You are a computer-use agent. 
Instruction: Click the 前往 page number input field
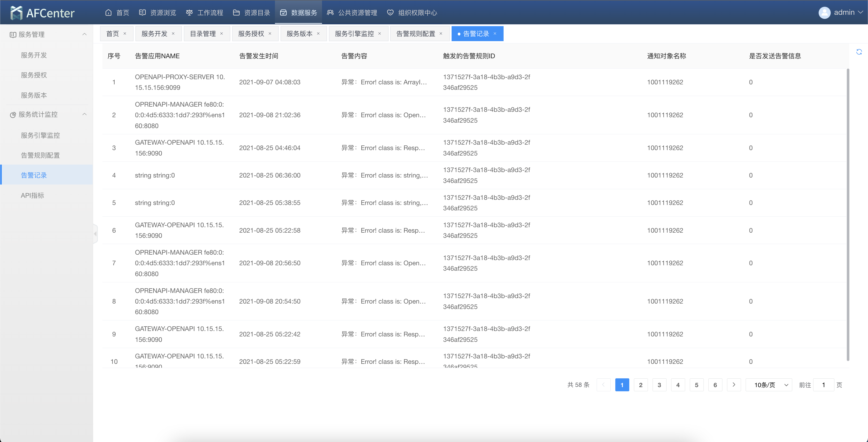pos(823,385)
